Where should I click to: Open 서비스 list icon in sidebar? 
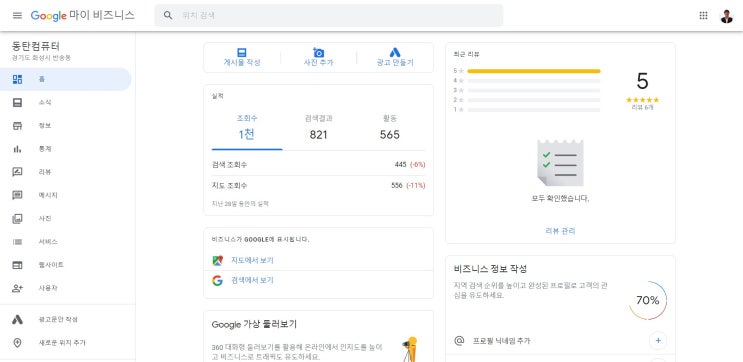click(17, 242)
